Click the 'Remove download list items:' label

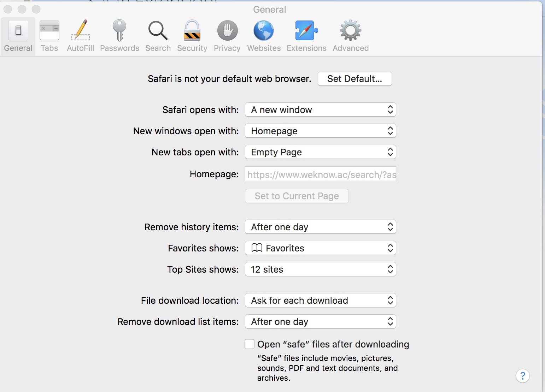pyautogui.click(x=178, y=322)
